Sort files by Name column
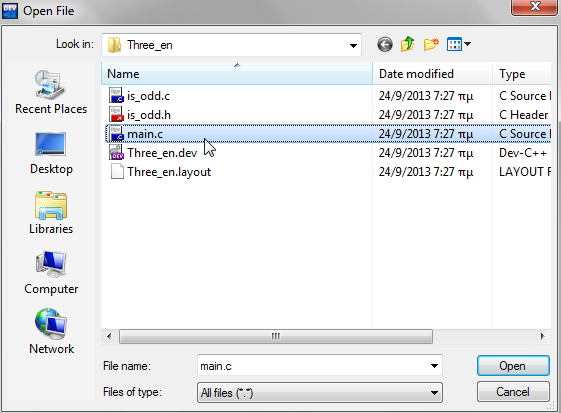This screenshot has width=561, height=413. (x=237, y=74)
